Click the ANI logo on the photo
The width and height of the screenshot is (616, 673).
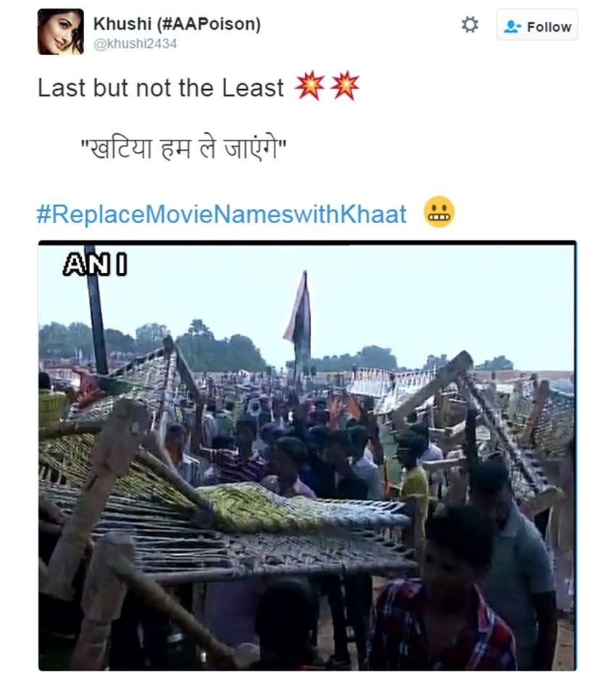[x=94, y=265]
